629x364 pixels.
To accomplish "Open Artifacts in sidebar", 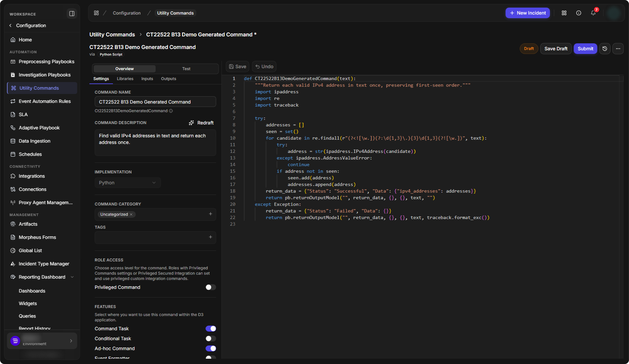I will pyautogui.click(x=42, y=224).
